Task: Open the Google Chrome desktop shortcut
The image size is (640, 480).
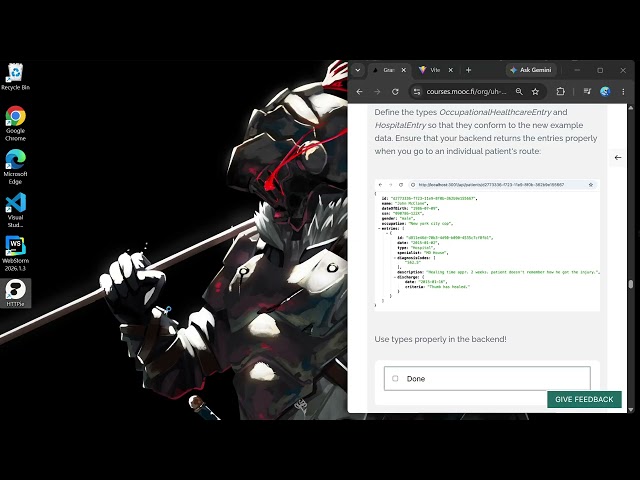Action: (15, 123)
